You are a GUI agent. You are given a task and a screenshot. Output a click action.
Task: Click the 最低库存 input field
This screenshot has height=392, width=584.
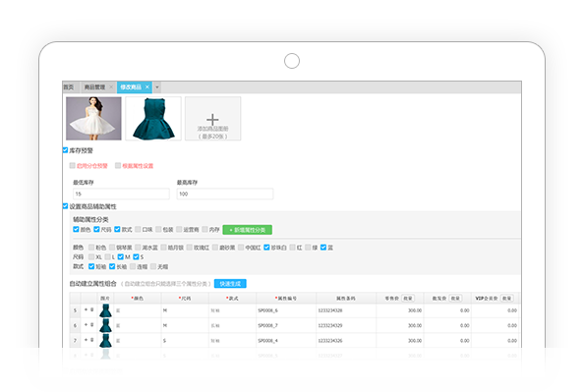click(x=121, y=194)
